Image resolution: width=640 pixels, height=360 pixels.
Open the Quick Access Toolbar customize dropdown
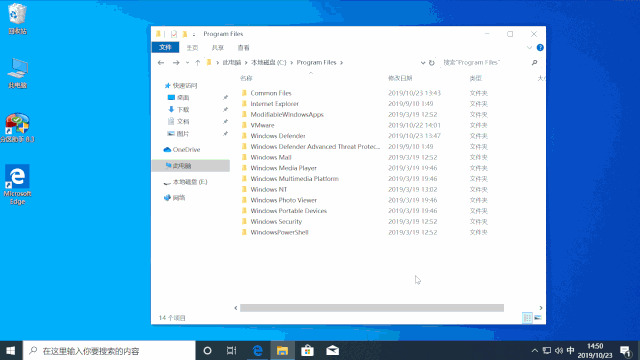point(194,34)
